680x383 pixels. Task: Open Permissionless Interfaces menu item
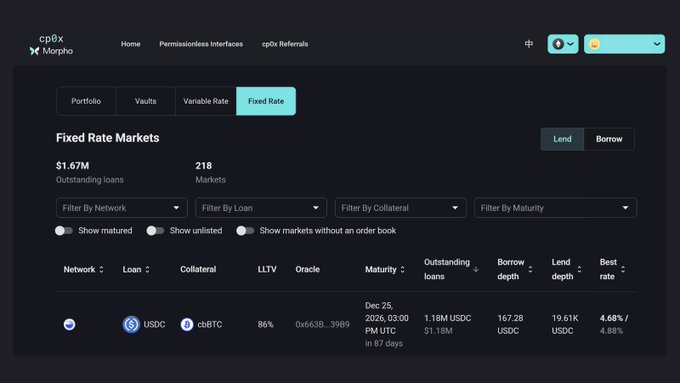[201, 44]
